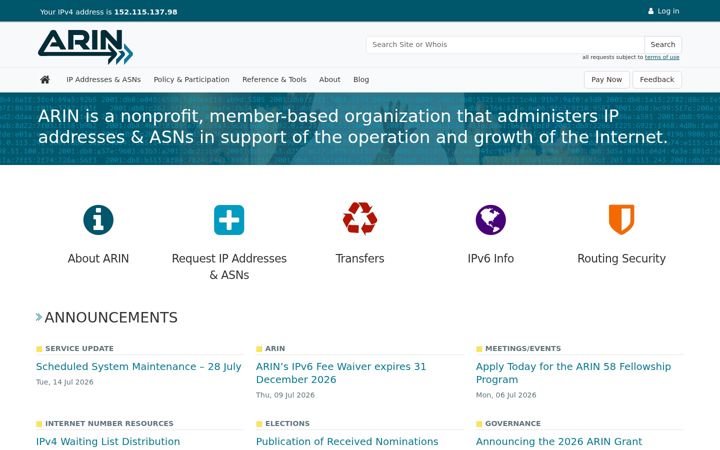Open the About ARIN text link
Viewport: 720px width, 450px height.
tap(98, 259)
